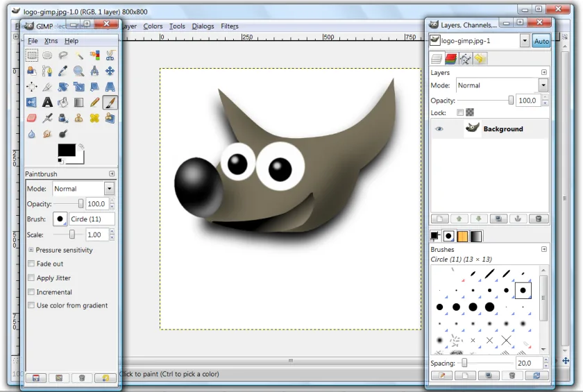
Task: Select the Ellipse Select tool
Action: click(x=47, y=56)
